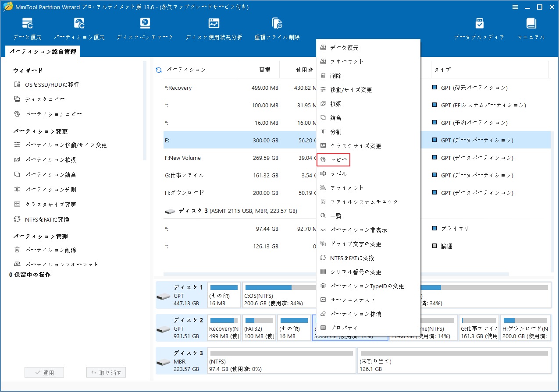Select change serial number (シリアル番号の変更) in context menu
Viewport: 559px width, 392px height.
[x=368, y=272]
